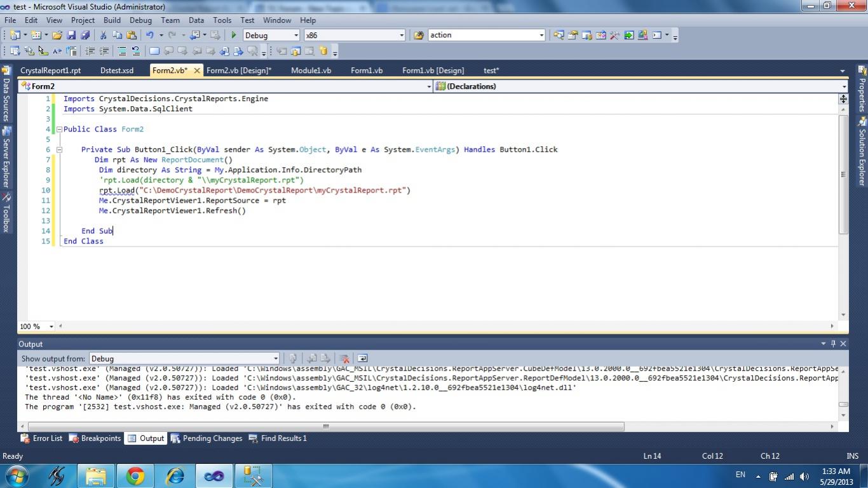Comment out the selected lines icon
This screenshot has height=488, width=868.
(x=122, y=51)
